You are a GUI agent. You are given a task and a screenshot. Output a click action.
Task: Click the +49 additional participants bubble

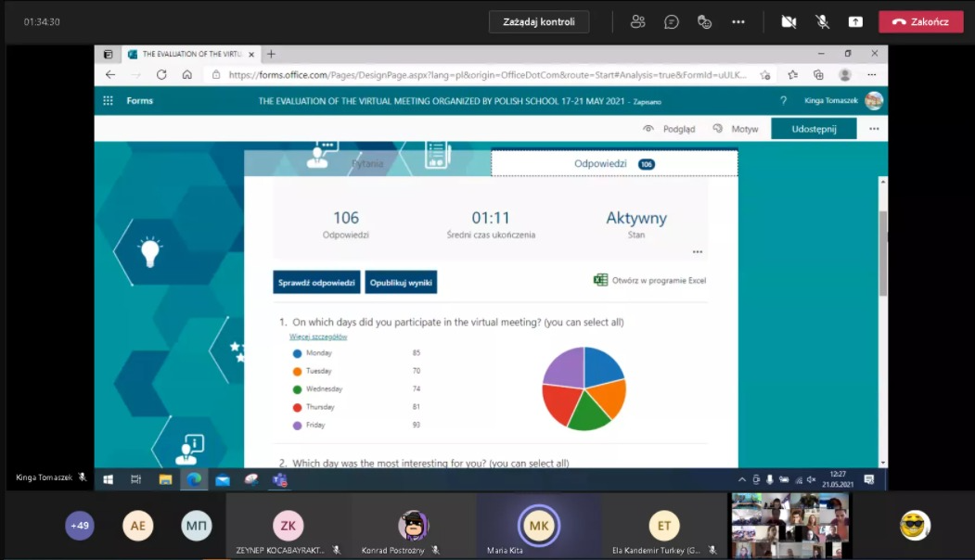pos(80,526)
